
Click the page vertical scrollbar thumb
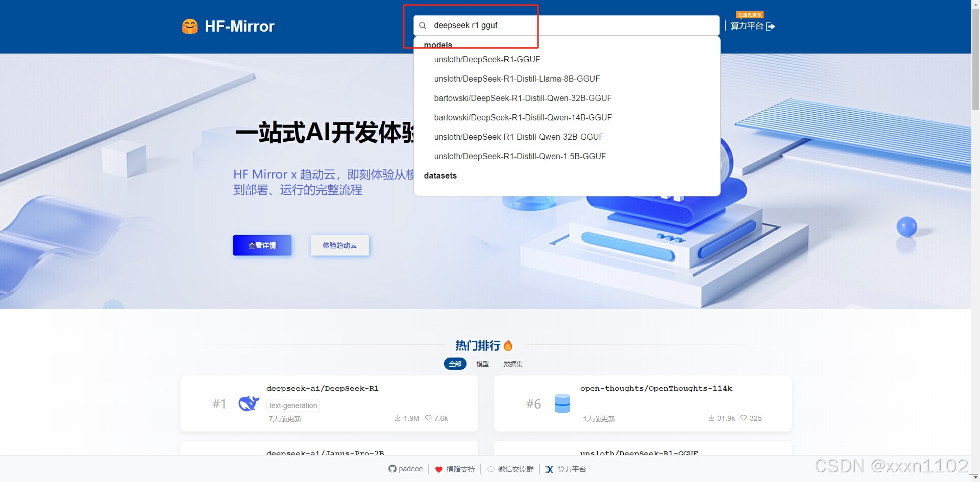pos(975,58)
